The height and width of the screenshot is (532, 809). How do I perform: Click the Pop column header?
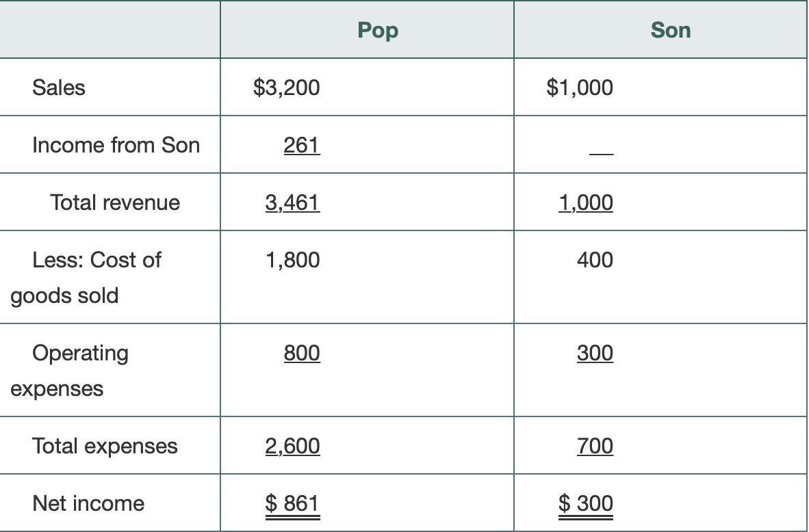pyautogui.click(x=378, y=30)
